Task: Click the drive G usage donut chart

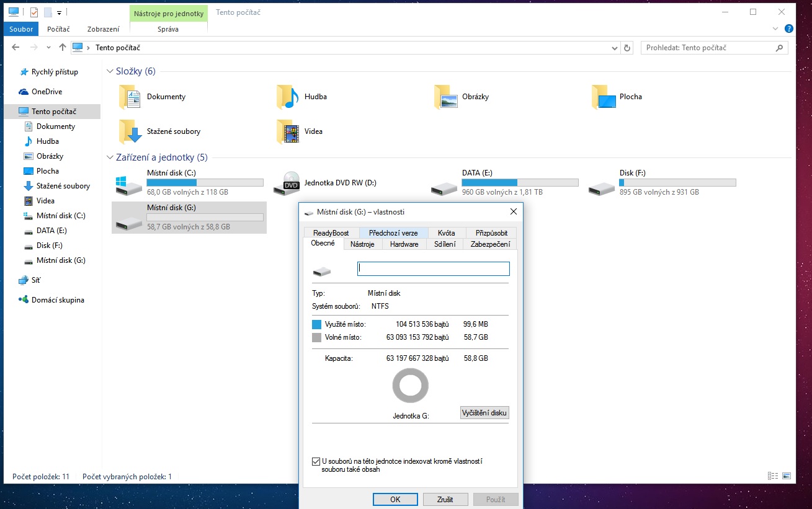Action: (411, 386)
